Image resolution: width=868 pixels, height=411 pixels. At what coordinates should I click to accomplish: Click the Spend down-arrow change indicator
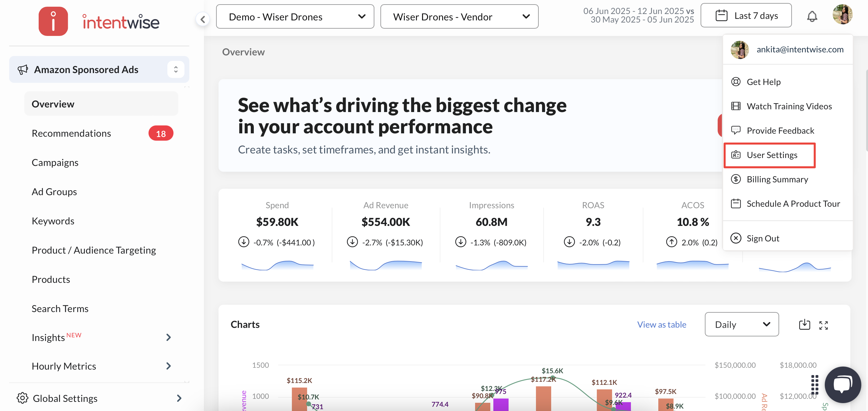click(243, 242)
